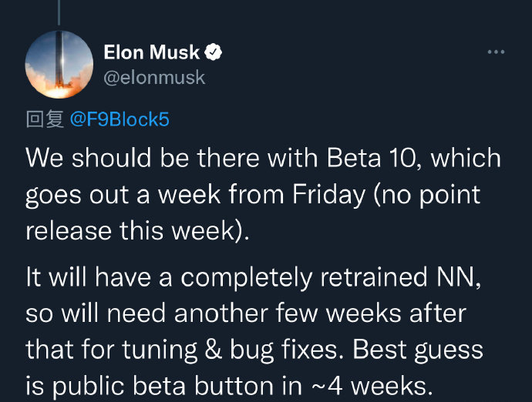
Task: Click the Elon Musk display name
Action: pyautogui.click(x=152, y=52)
